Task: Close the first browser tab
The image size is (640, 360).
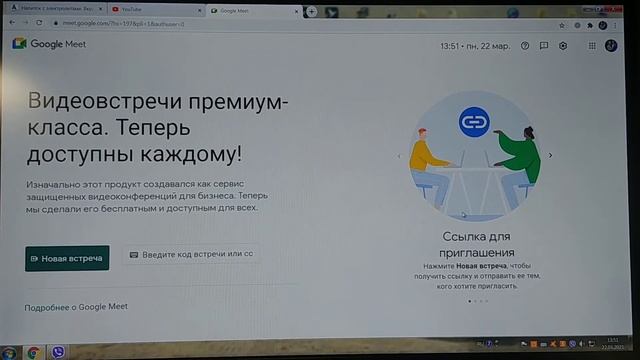Action: pyautogui.click(x=100, y=9)
